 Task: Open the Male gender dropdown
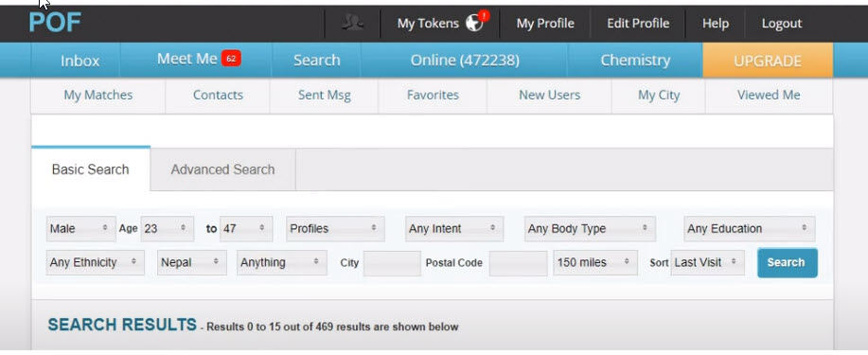(80, 229)
